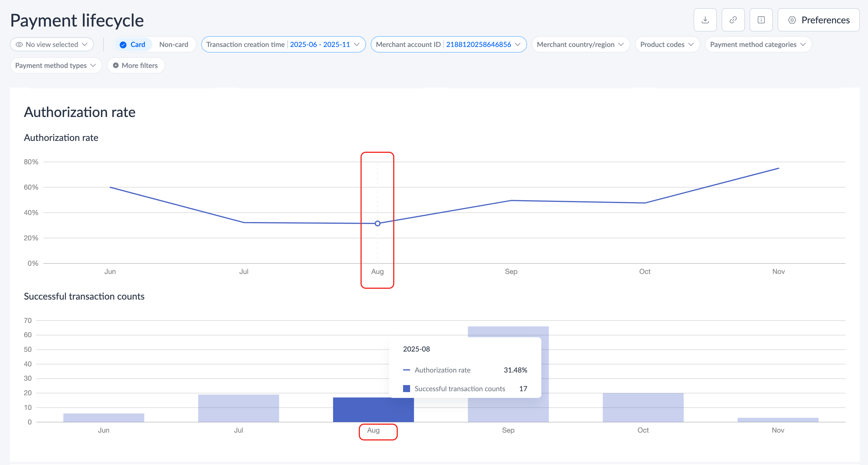Click the eye icon in view selector
Viewport: 868px width, 465px height.
(19, 44)
